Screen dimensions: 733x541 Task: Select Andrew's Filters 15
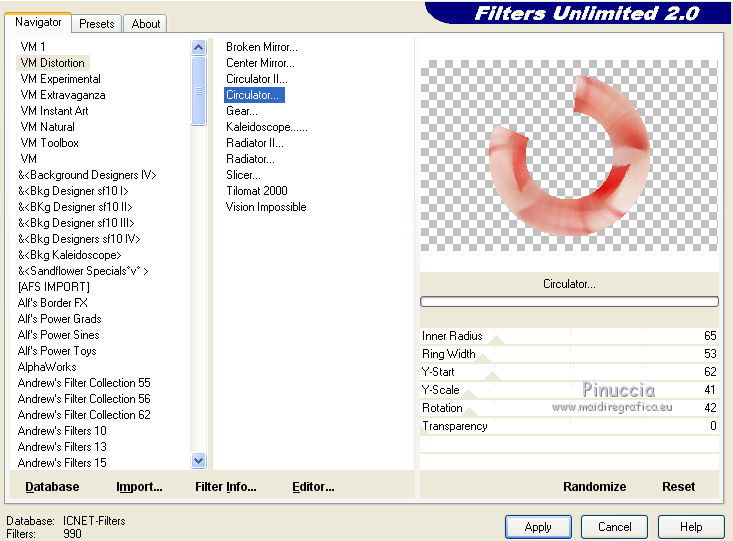click(62, 462)
